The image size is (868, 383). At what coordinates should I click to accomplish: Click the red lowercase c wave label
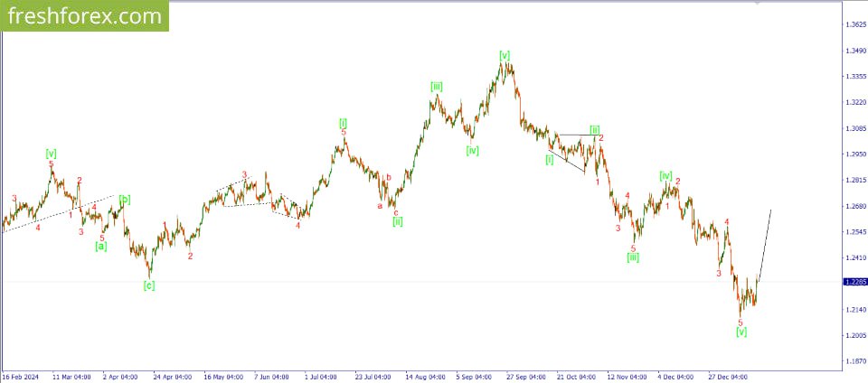pyautogui.click(x=396, y=212)
